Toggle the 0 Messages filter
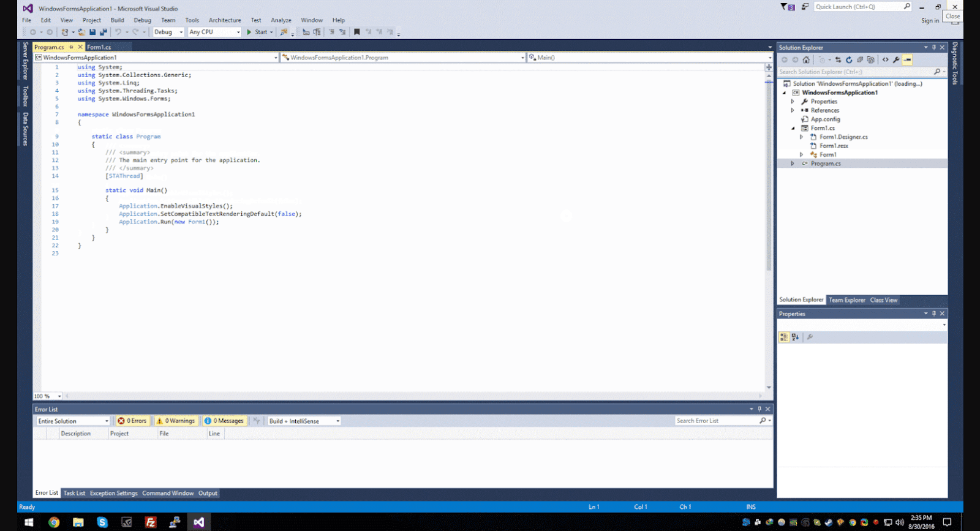Viewport: 980px width, 531px height. 224,421
